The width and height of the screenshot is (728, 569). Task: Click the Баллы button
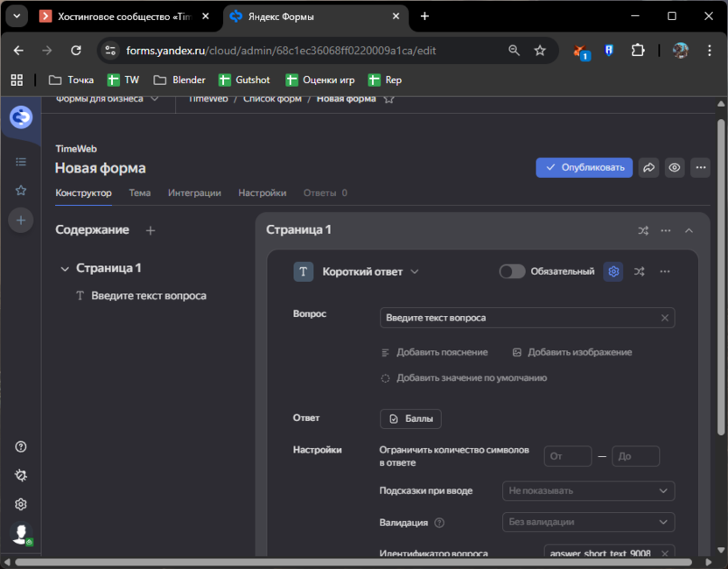tap(410, 418)
